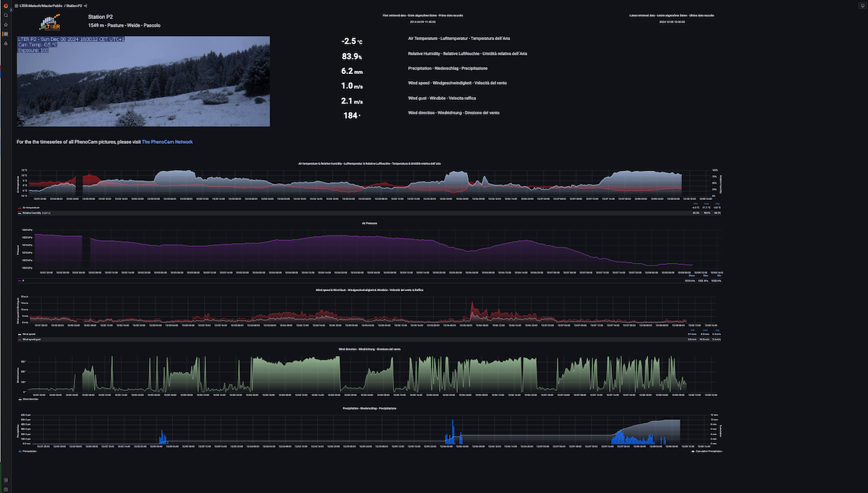The image size is (868, 493).
Task: Click the Grafana logo in the sidebar
Action: pos(5,4)
